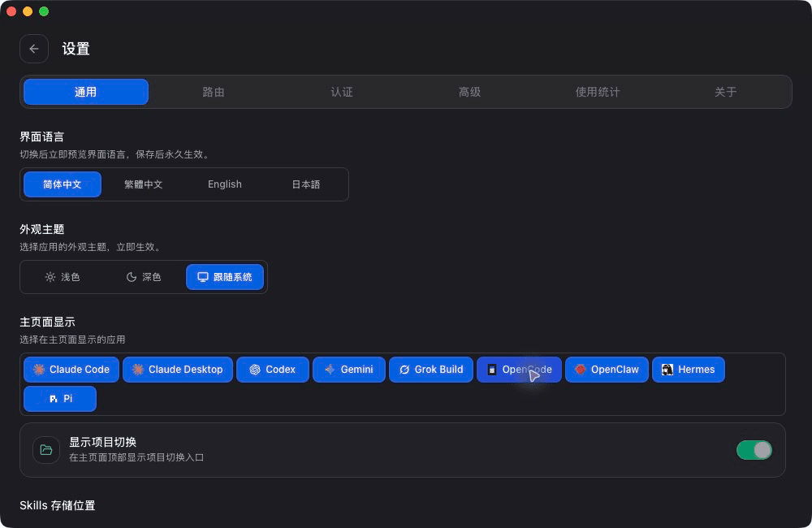The width and height of the screenshot is (812, 528).
Task: Click the sun icon for 浅色 theme
Action: point(50,277)
